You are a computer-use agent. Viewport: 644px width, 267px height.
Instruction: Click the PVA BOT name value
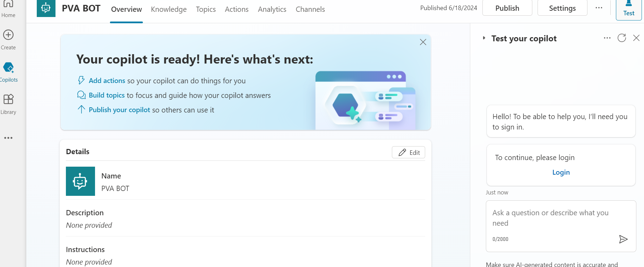(115, 189)
